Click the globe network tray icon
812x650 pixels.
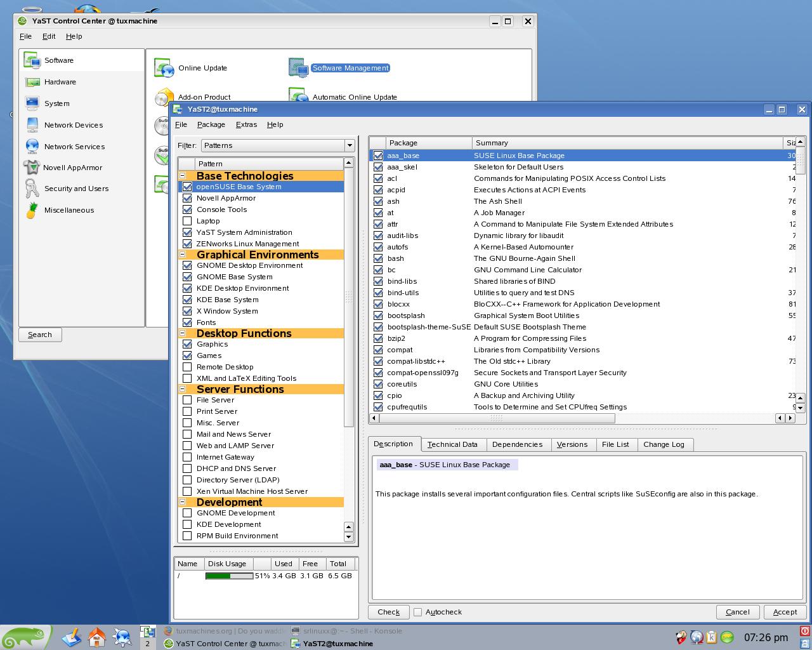(697, 637)
